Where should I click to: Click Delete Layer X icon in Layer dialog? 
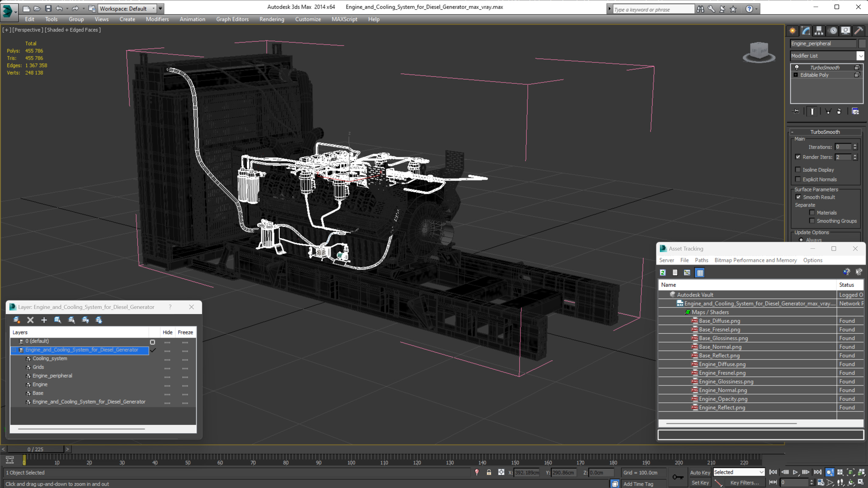click(30, 320)
